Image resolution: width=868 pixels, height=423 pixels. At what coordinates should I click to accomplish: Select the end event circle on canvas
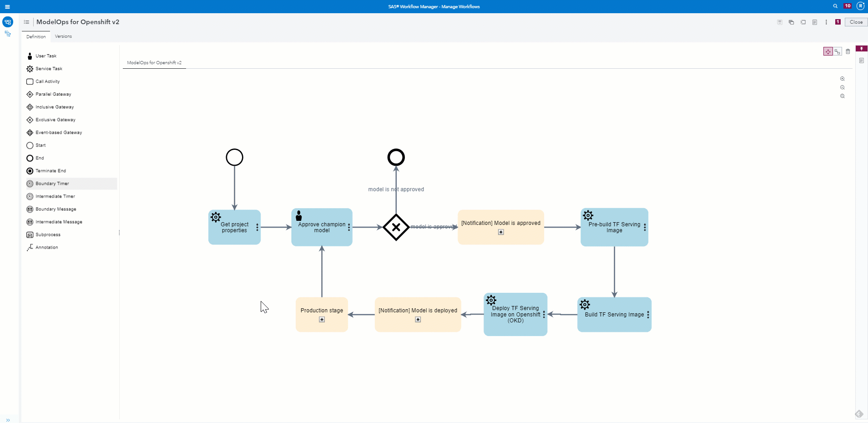(x=396, y=158)
